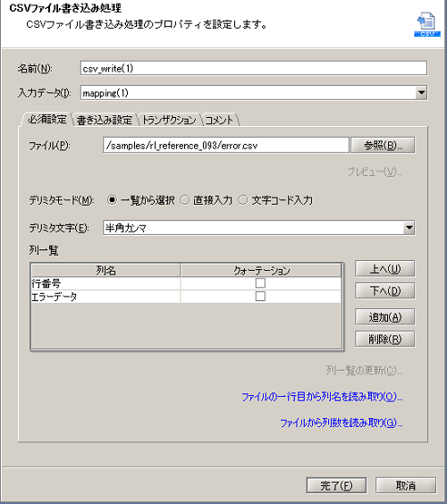
Task: Click the CSV file icon in header
Action: coord(427,25)
